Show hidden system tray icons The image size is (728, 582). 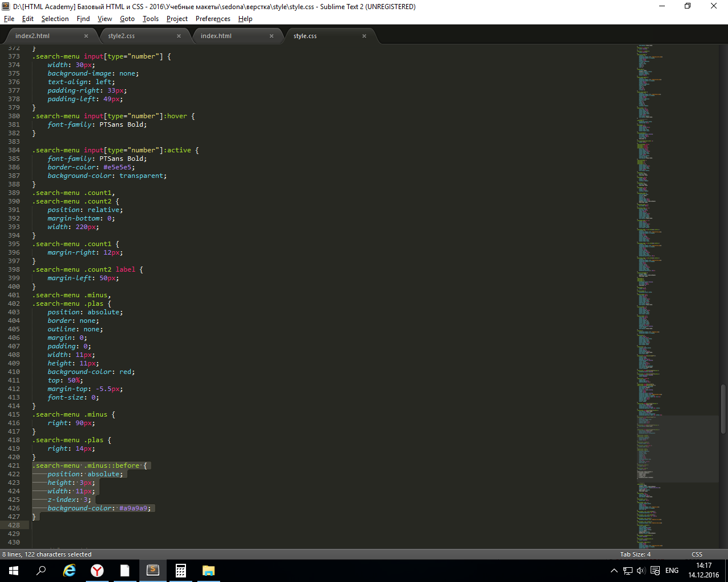point(614,571)
